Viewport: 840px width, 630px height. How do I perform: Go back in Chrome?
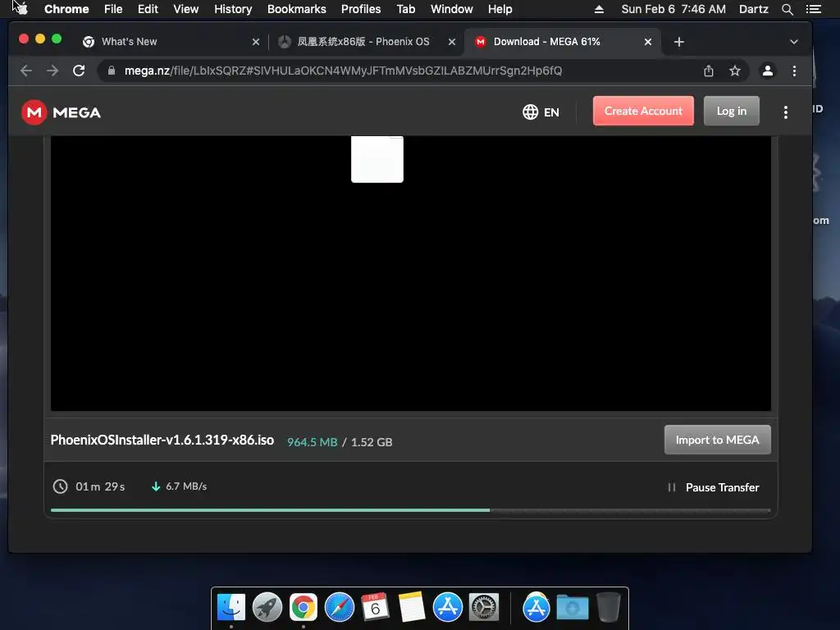click(x=25, y=71)
